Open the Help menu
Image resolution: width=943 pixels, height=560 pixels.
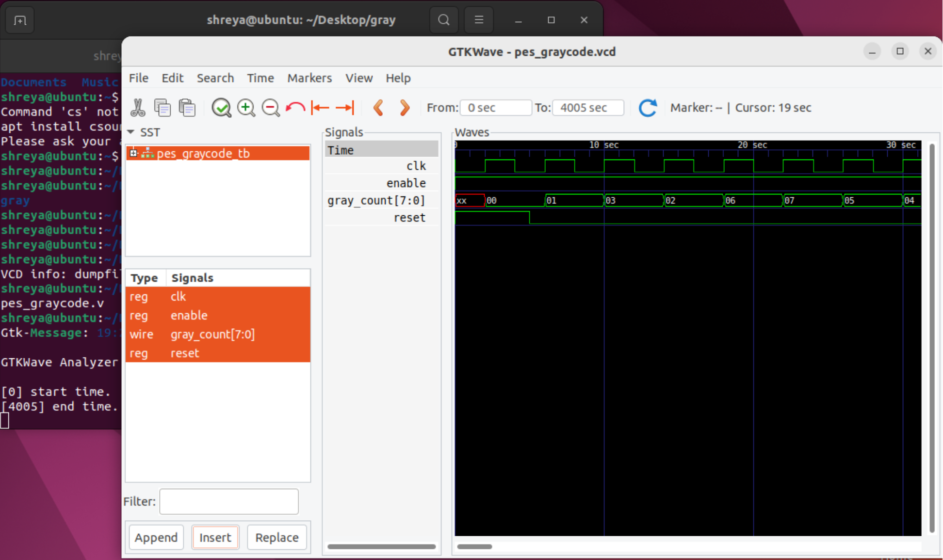coord(398,78)
